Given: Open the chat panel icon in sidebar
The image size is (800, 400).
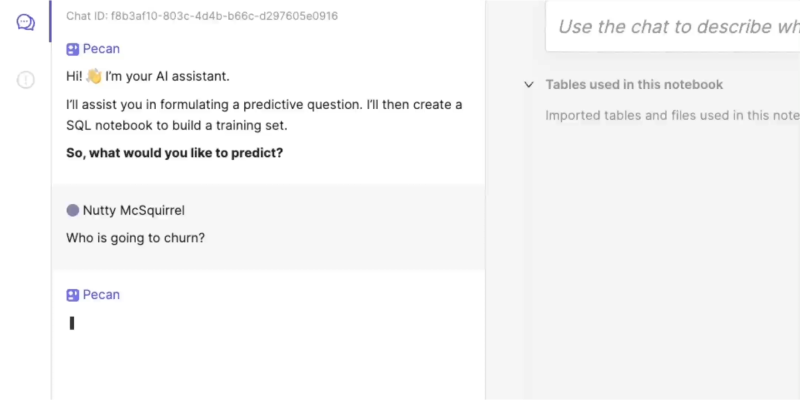Looking at the screenshot, I should 26,22.
